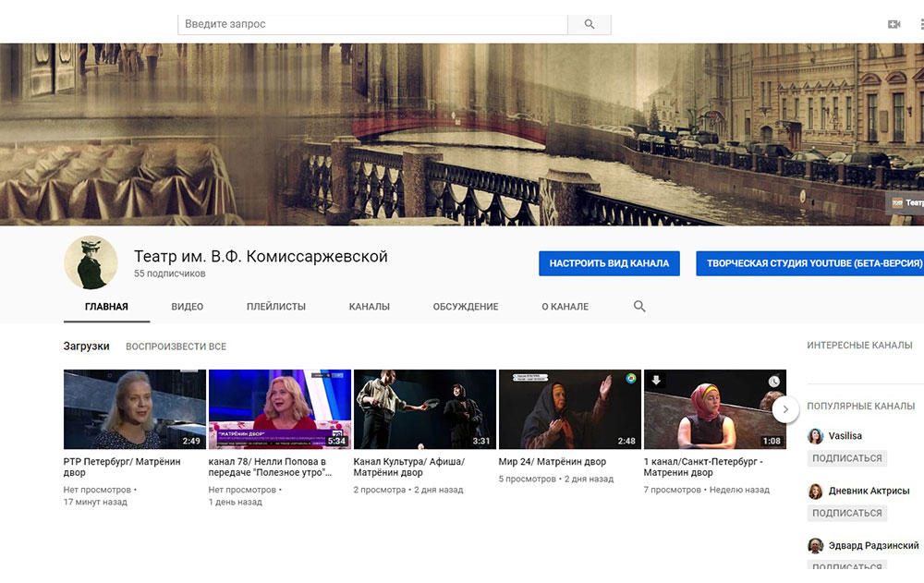Open the О КАНАЛЕ tab
The height and width of the screenshot is (583, 924).
pos(565,307)
